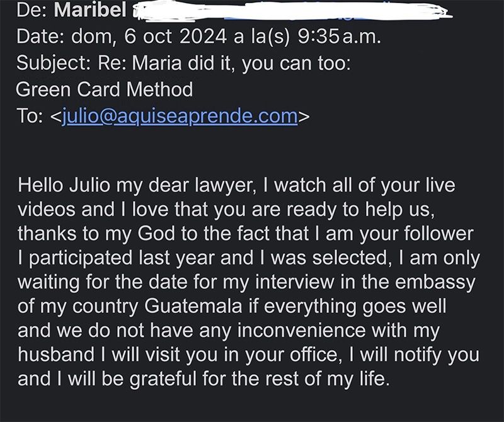Screen dimensions: 504x422
Task: Click the Green Card Method subject text
Action: tap(105, 89)
